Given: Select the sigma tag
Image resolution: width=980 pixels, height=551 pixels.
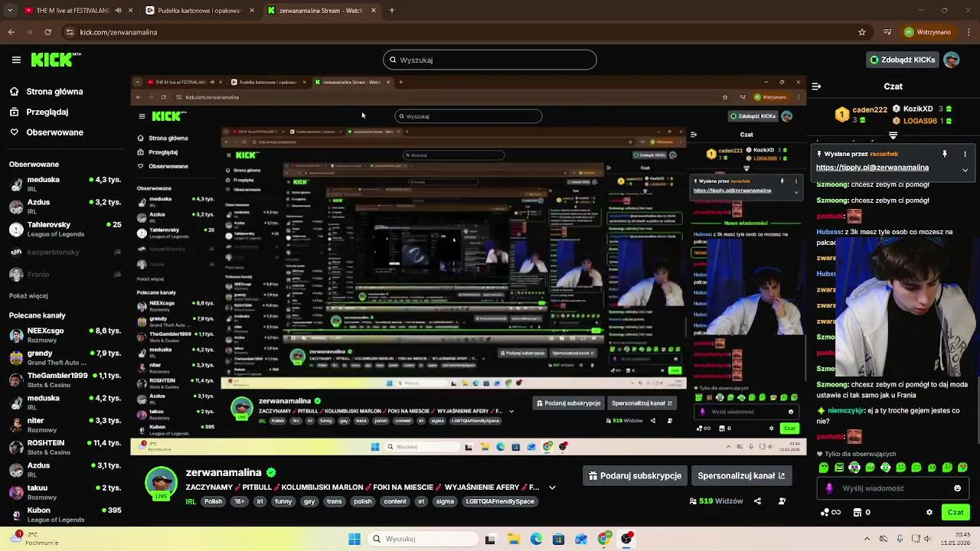Looking at the screenshot, I should pos(445,501).
